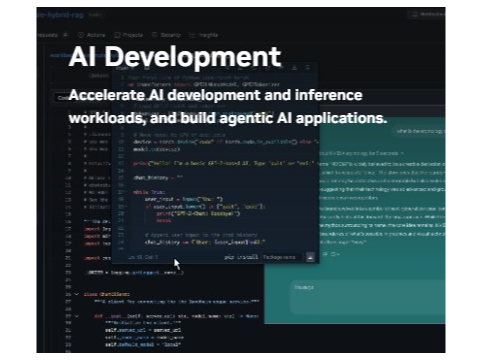Click the Notifications bell button

(427, 14)
